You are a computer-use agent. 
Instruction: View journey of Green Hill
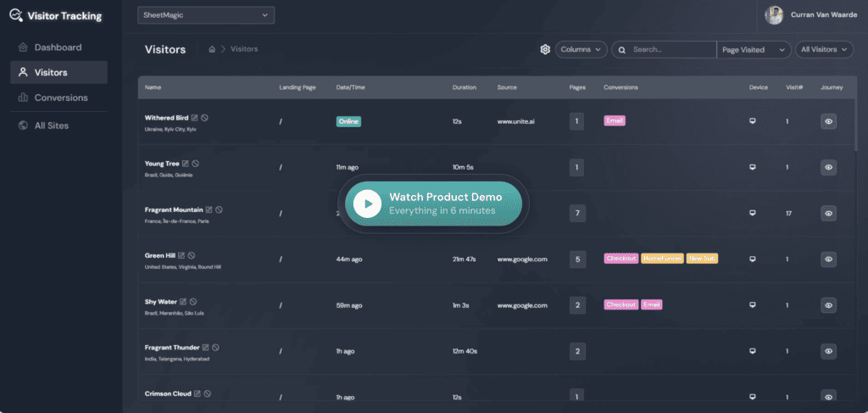pos(828,260)
